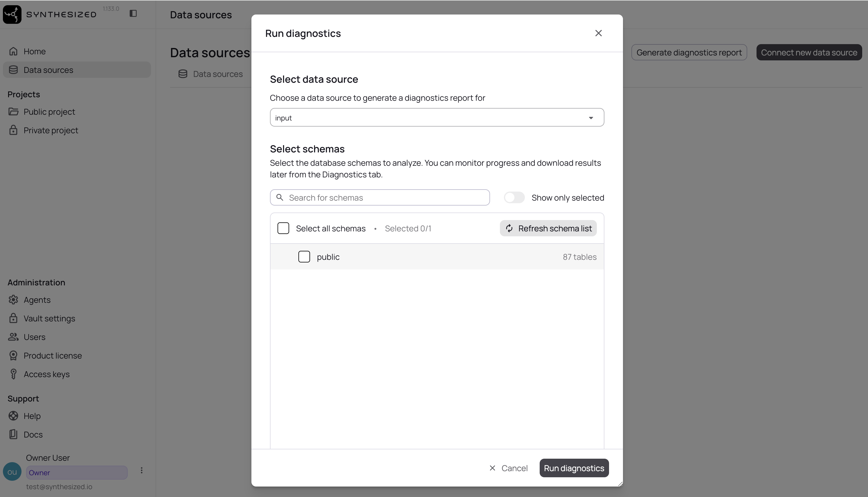Select the Users icon in Administration

13,337
